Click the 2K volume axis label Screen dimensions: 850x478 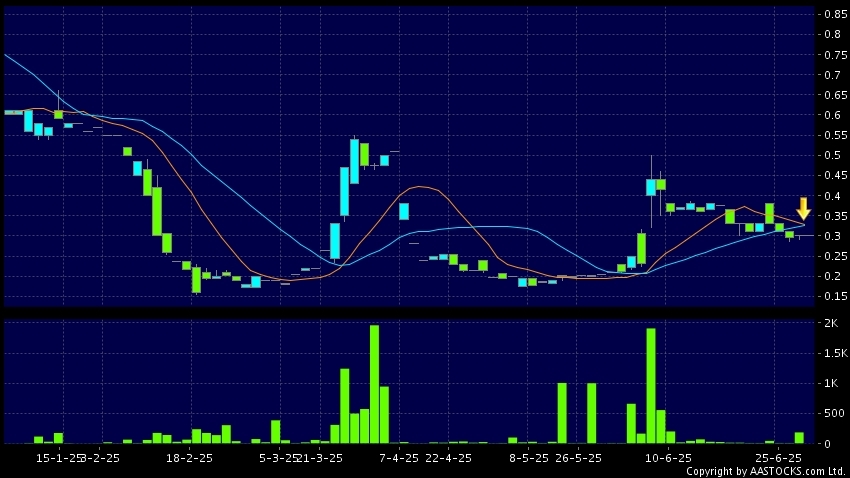pos(831,323)
